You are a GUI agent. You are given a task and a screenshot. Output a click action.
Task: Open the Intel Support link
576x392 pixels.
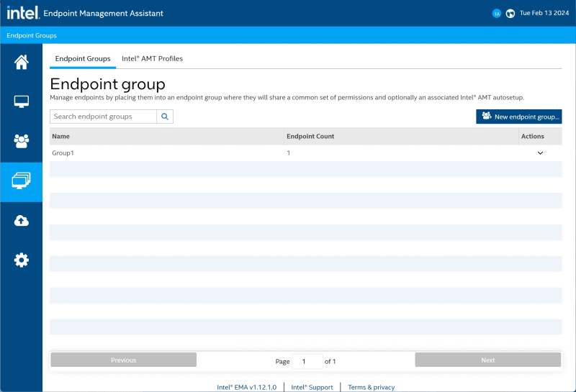(312, 387)
